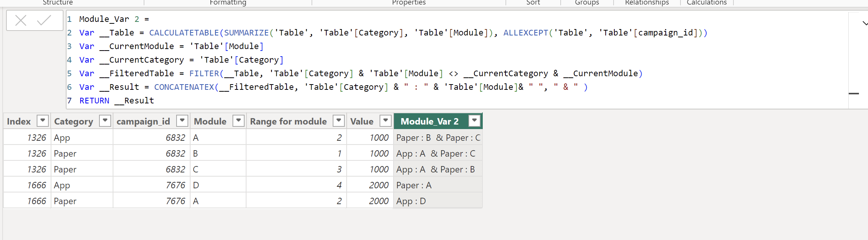Select cell 'App : A & Paper : C'

pos(438,154)
